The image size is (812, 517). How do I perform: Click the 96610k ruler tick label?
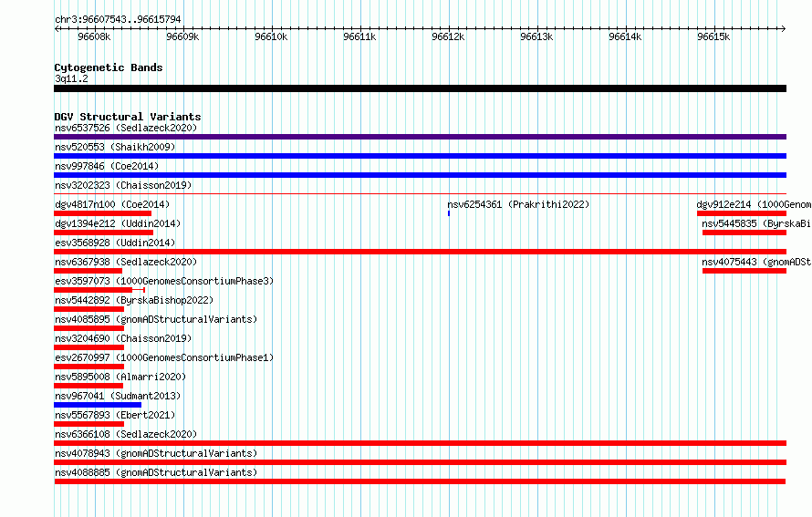(271, 36)
